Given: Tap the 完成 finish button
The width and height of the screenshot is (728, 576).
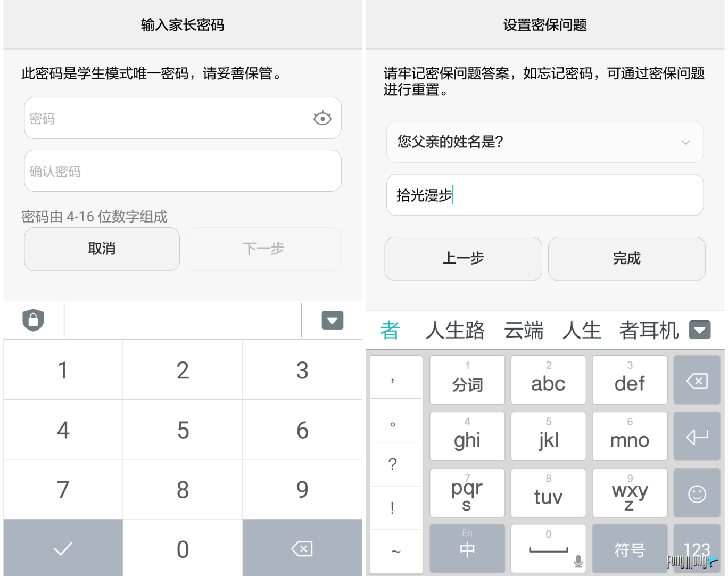Looking at the screenshot, I should tap(626, 259).
